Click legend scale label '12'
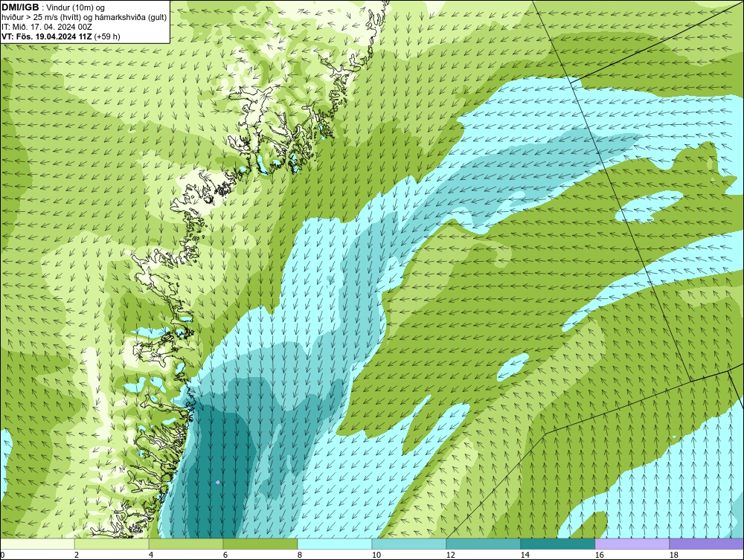The width and height of the screenshot is (744, 560). (x=450, y=555)
